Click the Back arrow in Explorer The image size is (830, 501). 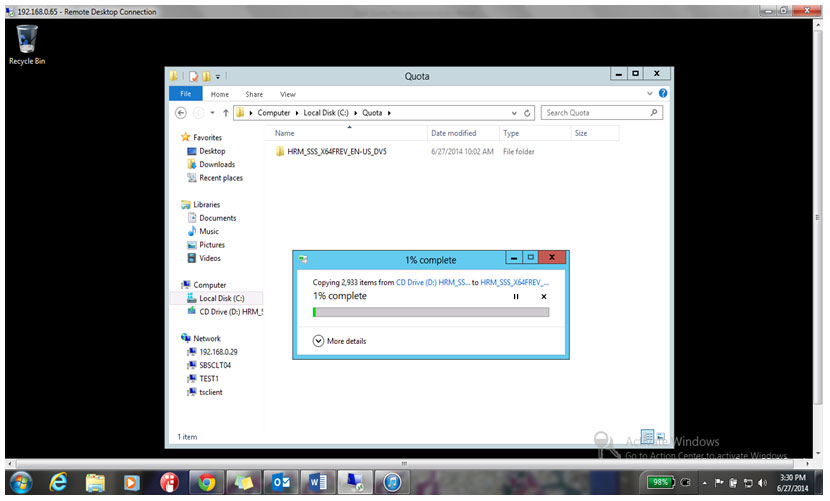click(181, 113)
